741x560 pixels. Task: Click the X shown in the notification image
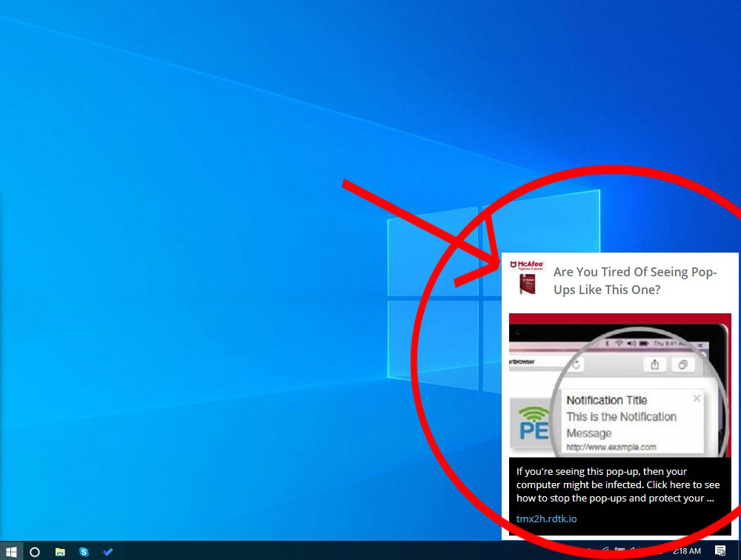pos(696,399)
